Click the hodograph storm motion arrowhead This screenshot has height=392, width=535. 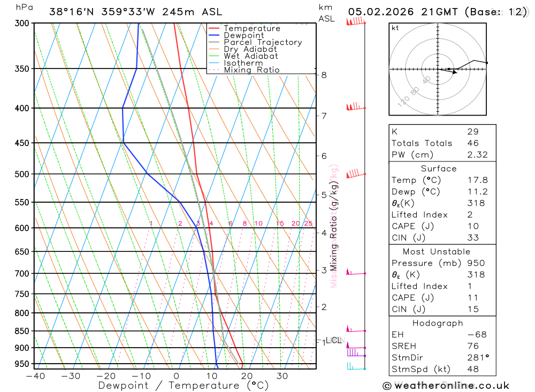454,72
